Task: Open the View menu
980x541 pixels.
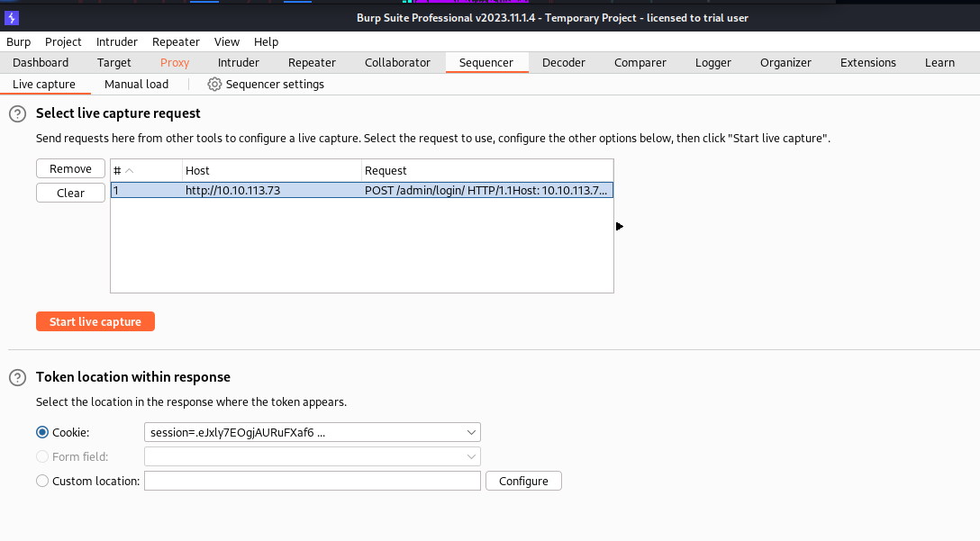Action: point(227,41)
